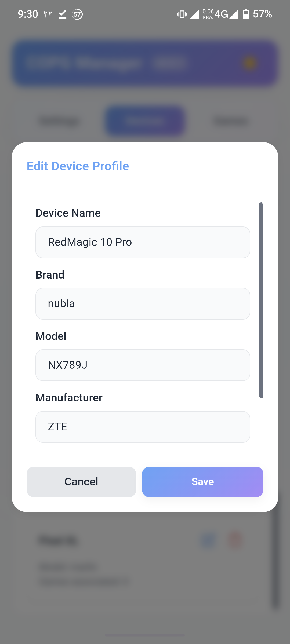Tap the vibrate mode icon in status bar
290x644 pixels.
[182, 14]
